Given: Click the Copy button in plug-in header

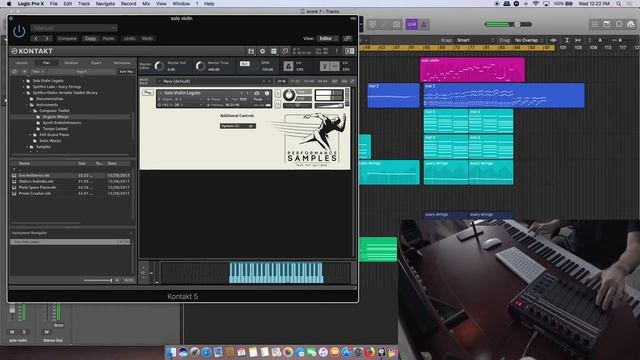Looking at the screenshot, I should tap(90, 38).
